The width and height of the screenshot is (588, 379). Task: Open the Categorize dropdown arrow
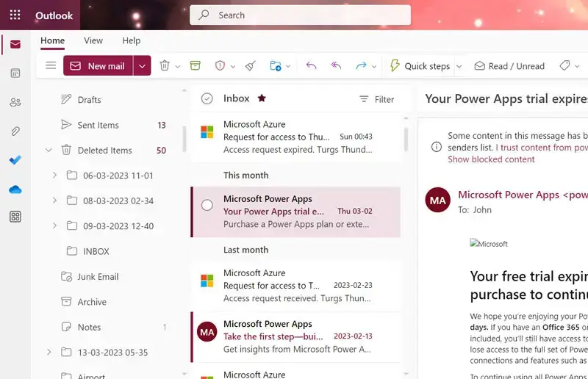coord(577,66)
